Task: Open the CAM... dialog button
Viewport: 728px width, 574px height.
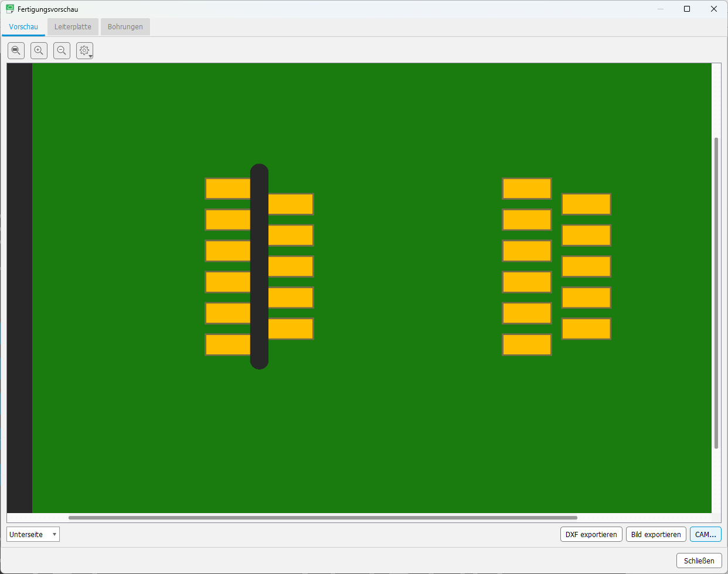Action: [705, 534]
